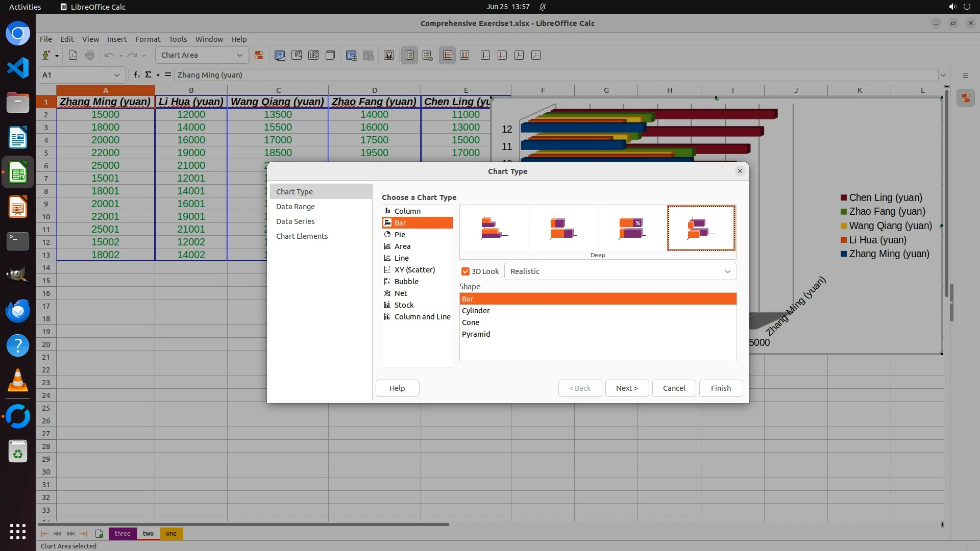Select Cylinder in the Shape list
The width and height of the screenshot is (980, 551).
[476, 311]
